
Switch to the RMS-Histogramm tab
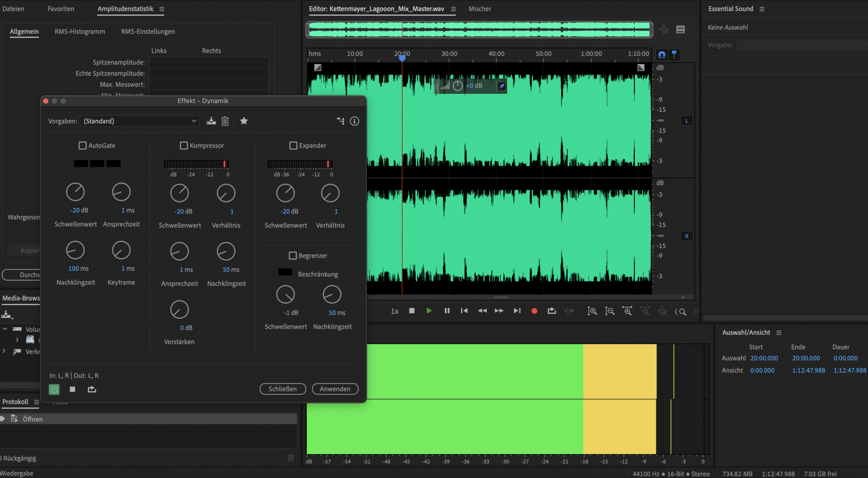pos(80,31)
